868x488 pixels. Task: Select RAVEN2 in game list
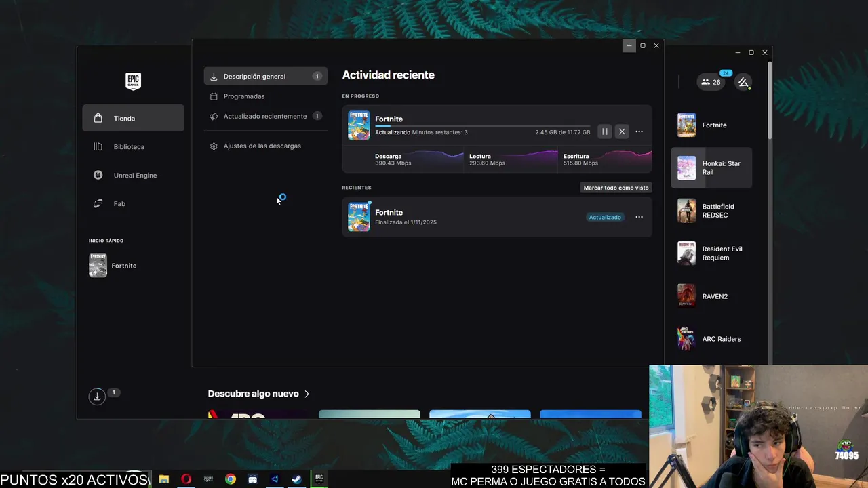click(711, 296)
